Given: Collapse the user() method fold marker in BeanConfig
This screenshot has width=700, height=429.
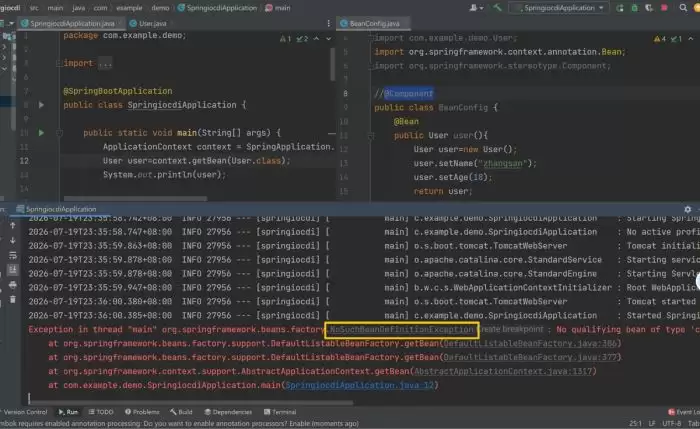Looking at the screenshot, I should point(371,136).
